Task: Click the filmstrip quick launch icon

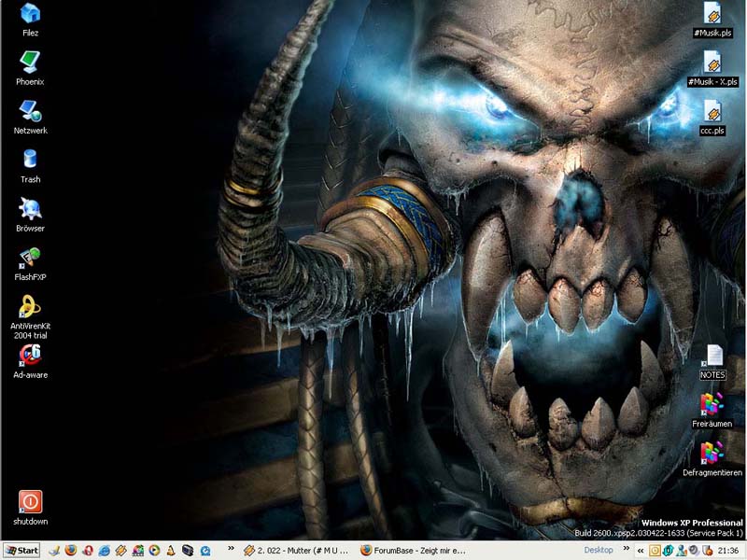Action: (x=137, y=551)
